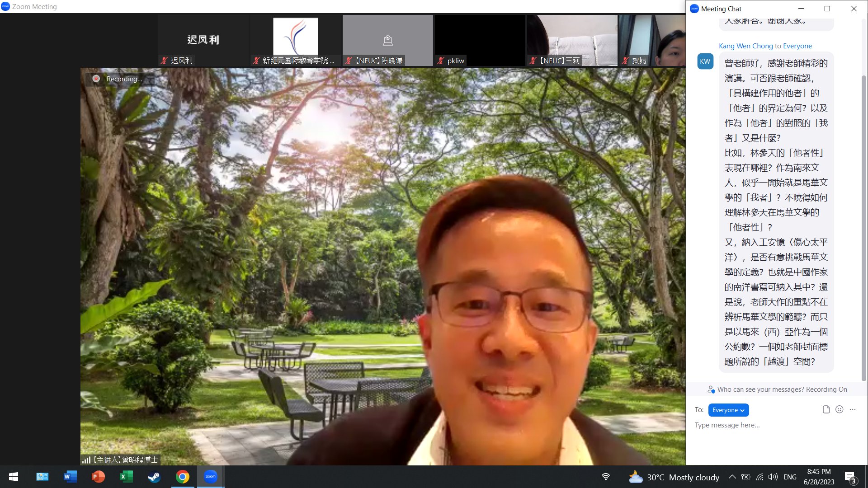Open the emoji picker in chat
Screen dimensions: 868x488
[840, 409]
